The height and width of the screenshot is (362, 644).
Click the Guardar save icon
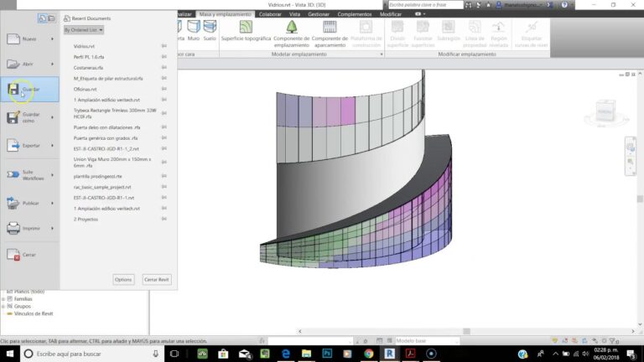13,89
